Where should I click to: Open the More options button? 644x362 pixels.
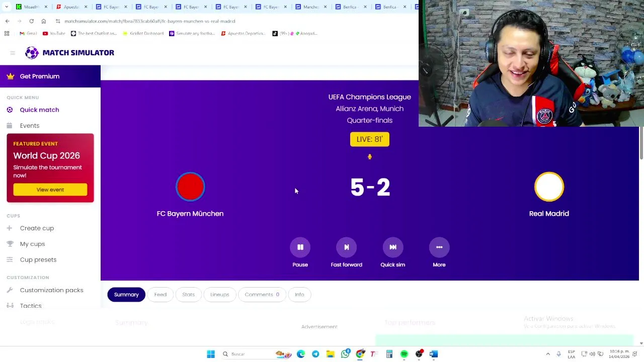439,247
